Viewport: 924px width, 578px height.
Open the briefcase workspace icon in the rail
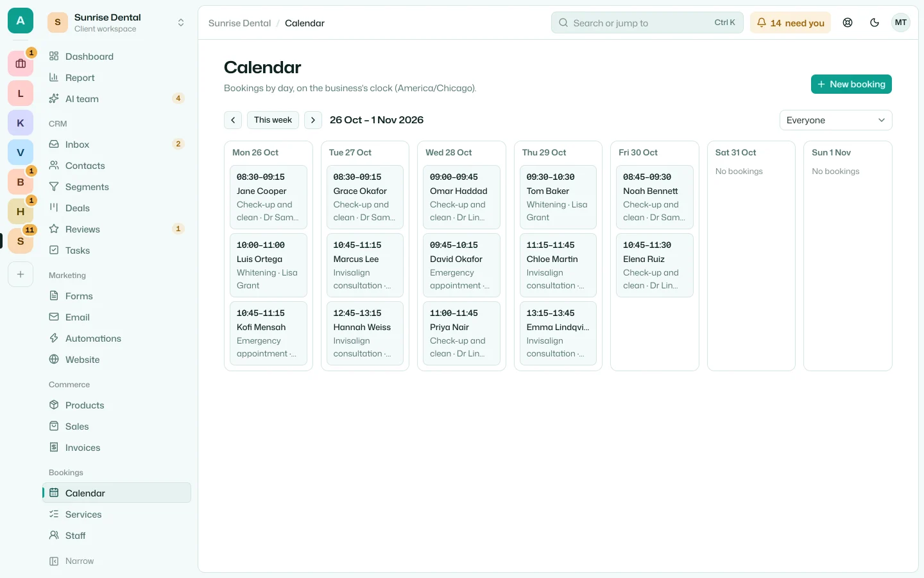click(21, 64)
